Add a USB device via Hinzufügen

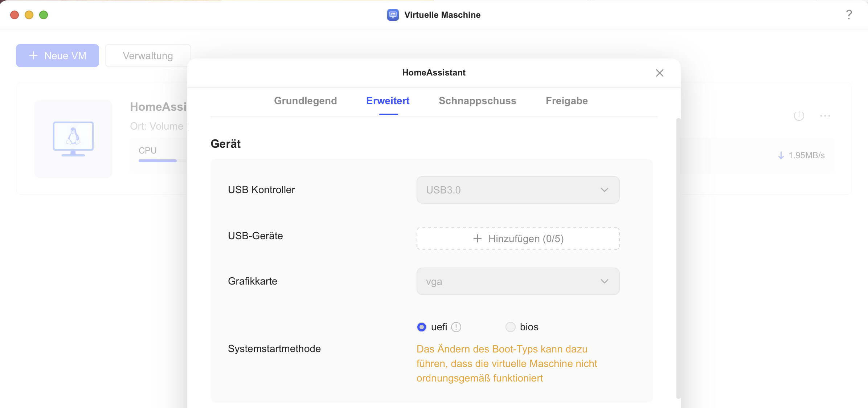[517, 238]
